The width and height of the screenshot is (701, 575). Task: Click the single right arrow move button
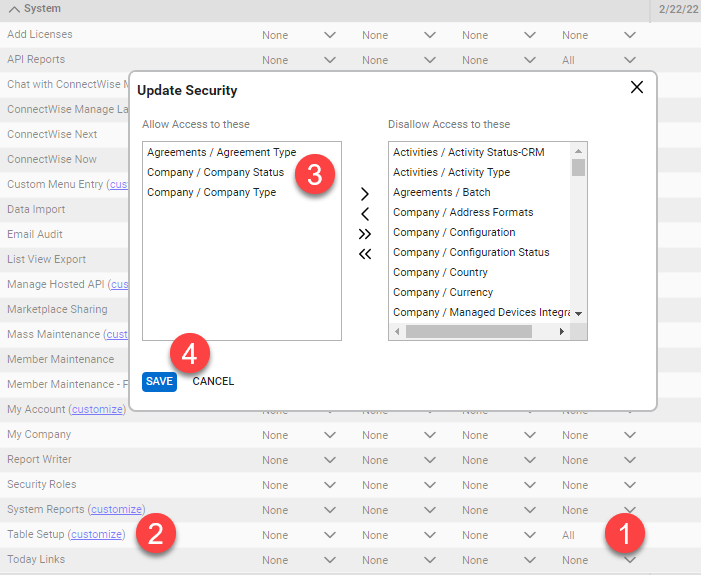pyautogui.click(x=365, y=194)
